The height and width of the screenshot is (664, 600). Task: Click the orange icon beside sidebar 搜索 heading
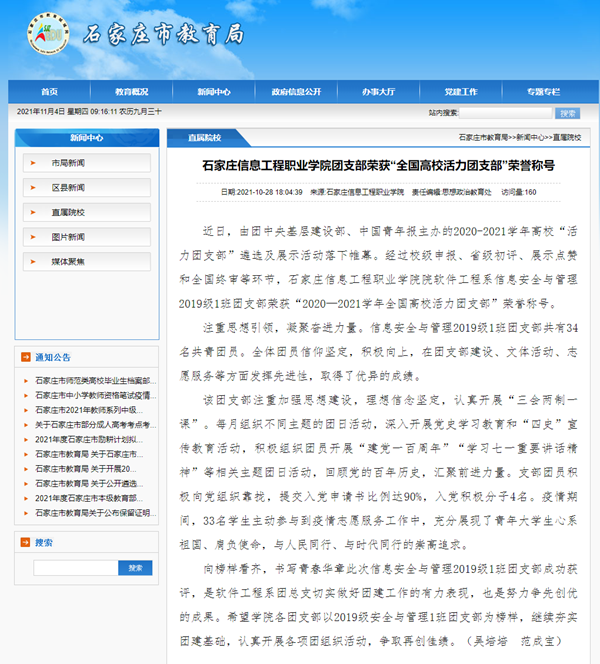[x=24, y=543]
